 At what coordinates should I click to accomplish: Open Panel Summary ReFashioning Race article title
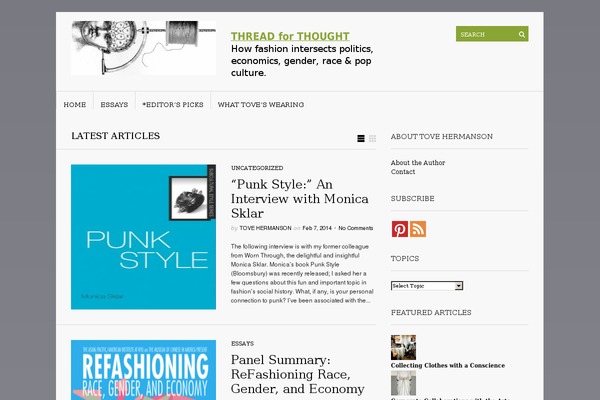click(x=297, y=374)
